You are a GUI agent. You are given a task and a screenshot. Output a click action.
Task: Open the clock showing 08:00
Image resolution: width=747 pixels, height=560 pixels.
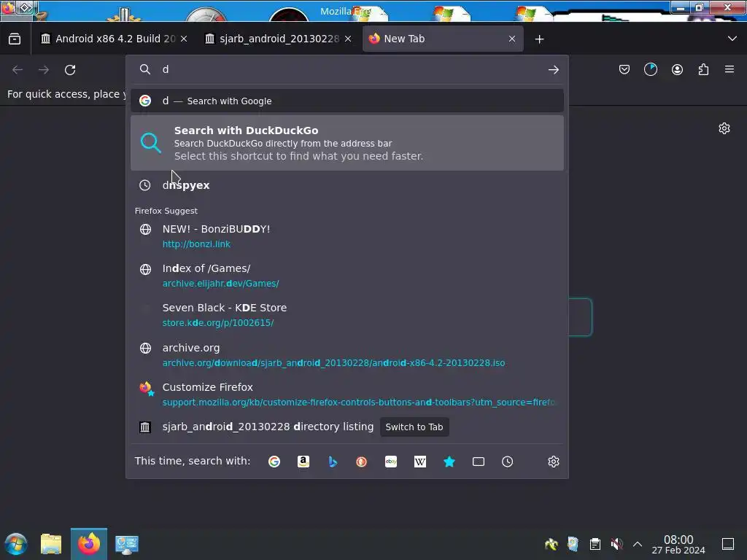[678, 544]
